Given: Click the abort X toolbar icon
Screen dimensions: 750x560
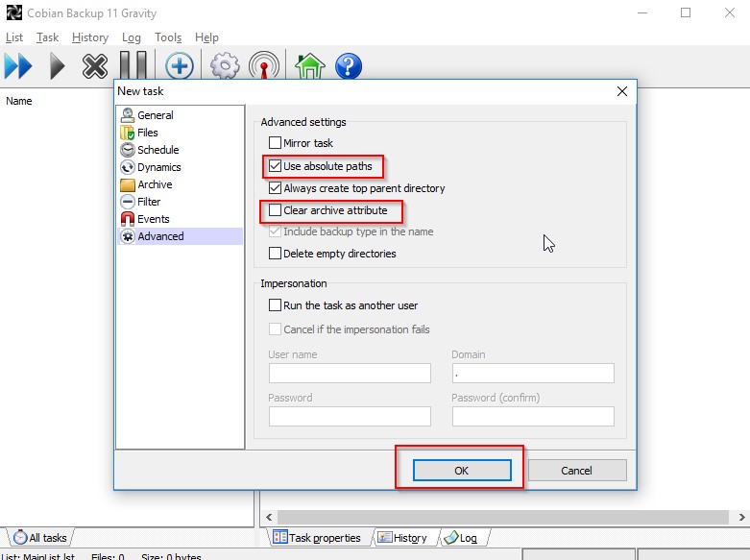Looking at the screenshot, I should pos(95,66).
